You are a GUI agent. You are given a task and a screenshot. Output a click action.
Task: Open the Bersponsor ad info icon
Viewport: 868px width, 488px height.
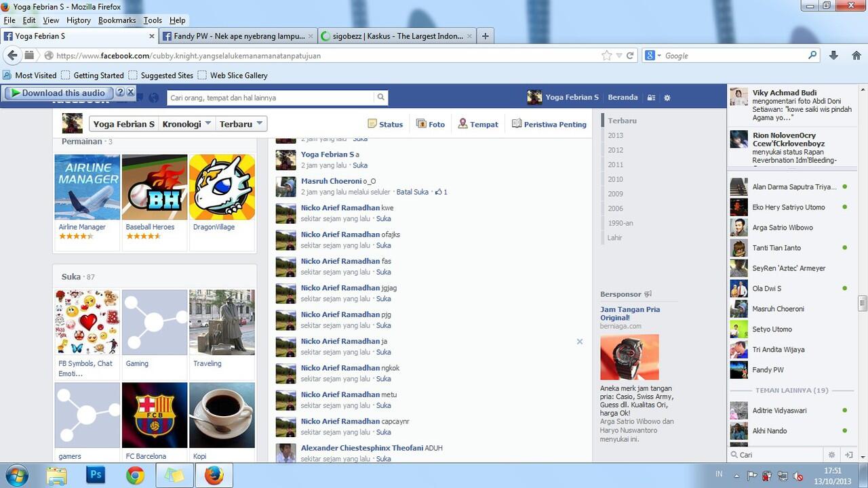coord(648,294)
